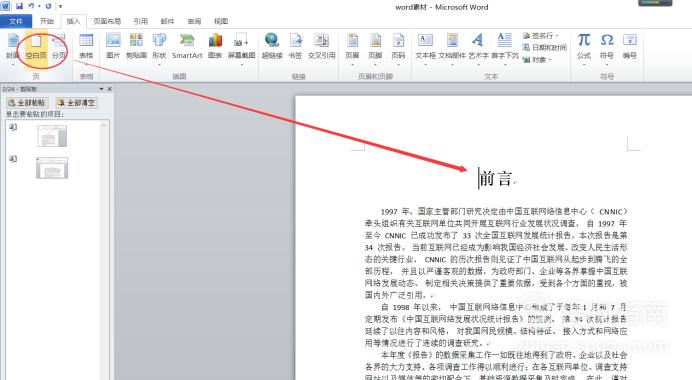Screen dimensions: 692x380
Task: Insert a picture with 图片
Action: (113, 46)
